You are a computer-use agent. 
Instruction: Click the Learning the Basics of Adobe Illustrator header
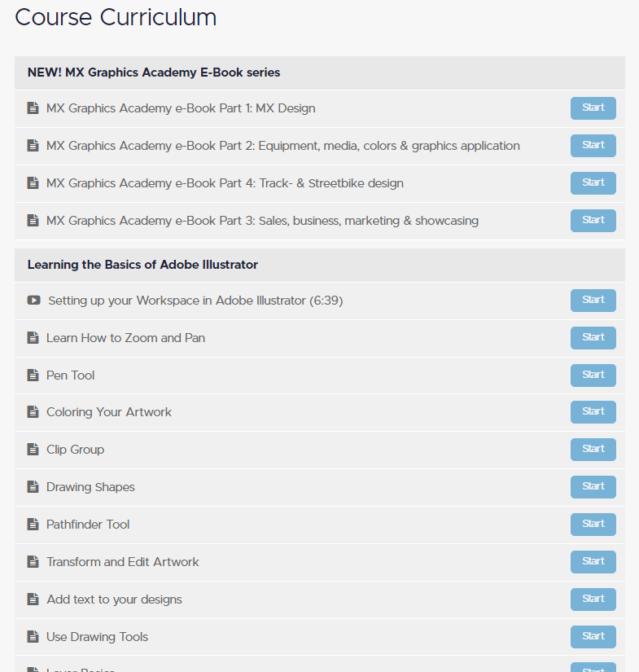pyautogui.click(x=142, y=265)
